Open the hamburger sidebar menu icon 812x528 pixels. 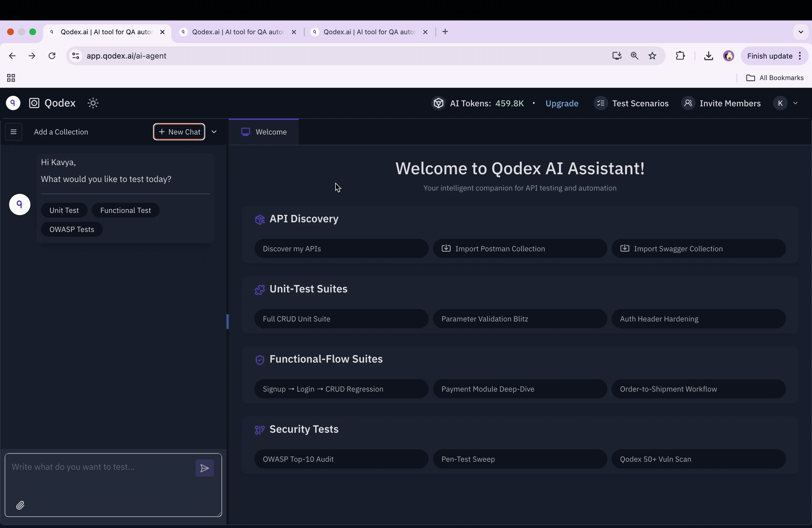click(x=14, y=132)
